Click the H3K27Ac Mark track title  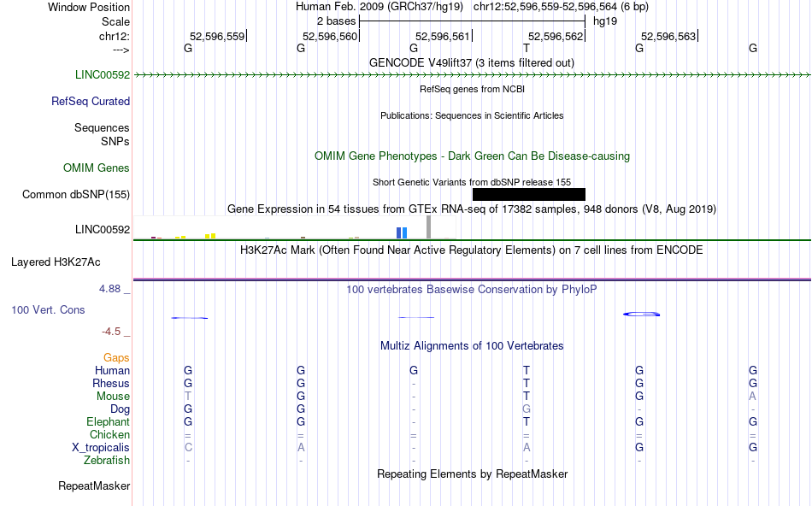472,250
